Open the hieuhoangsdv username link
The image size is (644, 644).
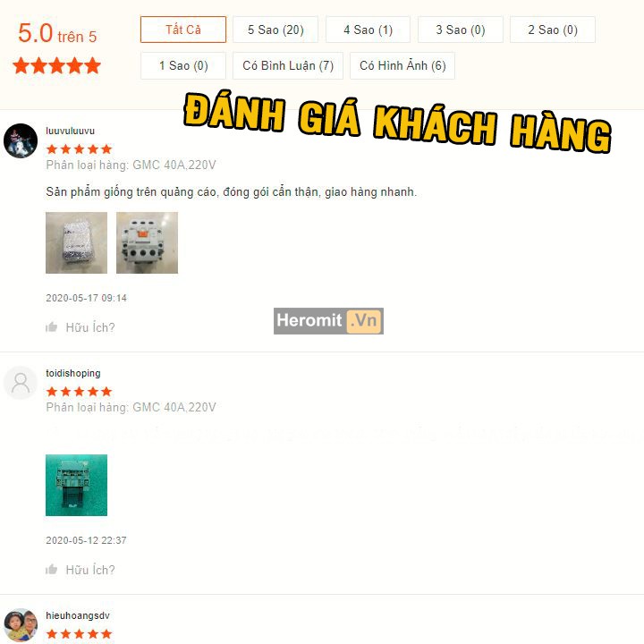click(78, 615)
